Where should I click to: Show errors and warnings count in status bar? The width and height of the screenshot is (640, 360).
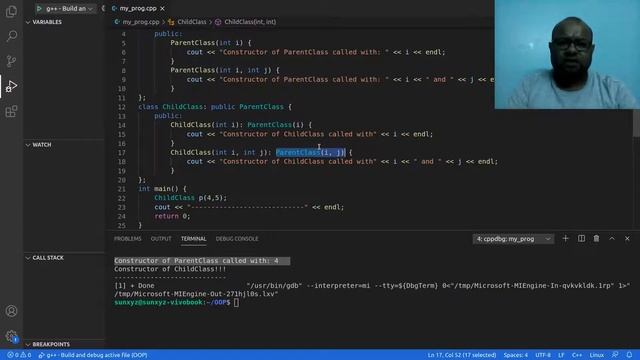(19, 355)
